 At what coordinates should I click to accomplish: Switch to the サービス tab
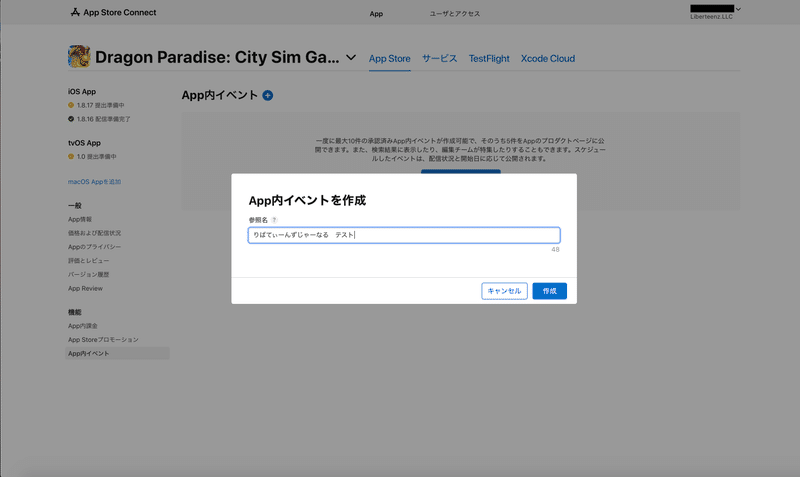coord(439,59)
